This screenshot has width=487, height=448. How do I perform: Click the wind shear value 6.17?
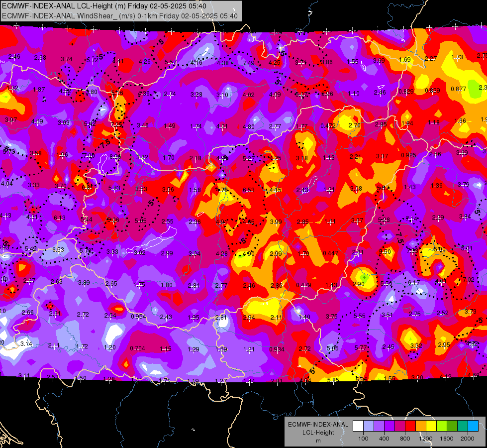(414, 282)
